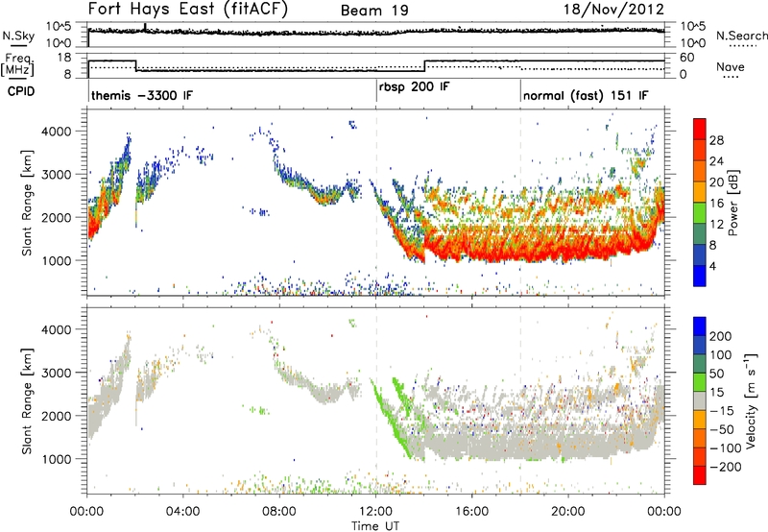Viewport: 768px width, 532px height.
Task: Click the '12:00' time axis tick label
Action: (x=375, y=511)
